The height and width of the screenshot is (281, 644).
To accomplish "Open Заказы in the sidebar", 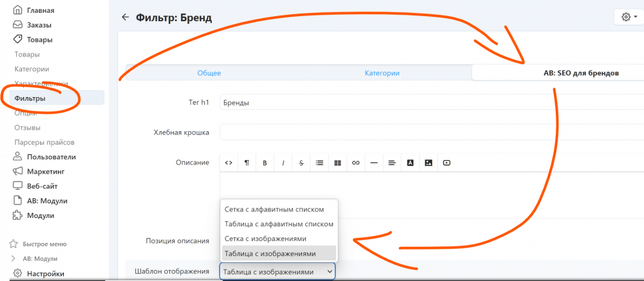I will pyautogui.click(x=39, y=25).
